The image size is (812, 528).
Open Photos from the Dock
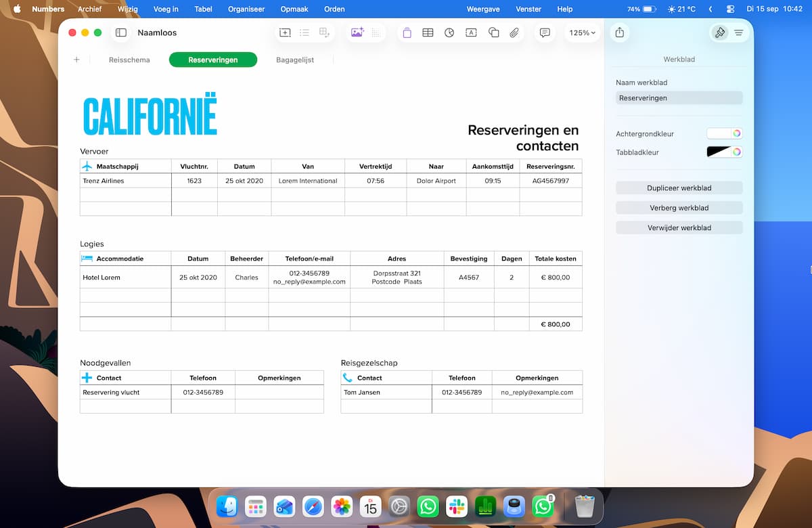[342, 506]
